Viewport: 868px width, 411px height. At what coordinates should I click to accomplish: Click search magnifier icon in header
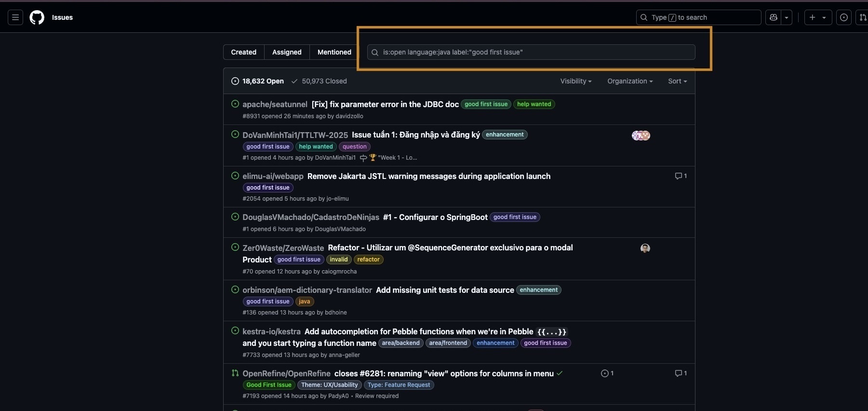[x=644, y=17]
